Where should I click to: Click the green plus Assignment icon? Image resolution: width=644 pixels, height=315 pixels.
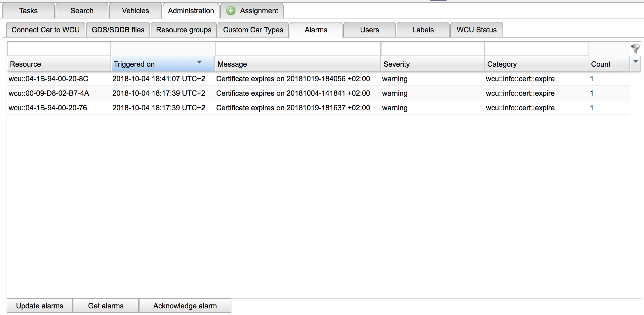click(x=231, y=11)
